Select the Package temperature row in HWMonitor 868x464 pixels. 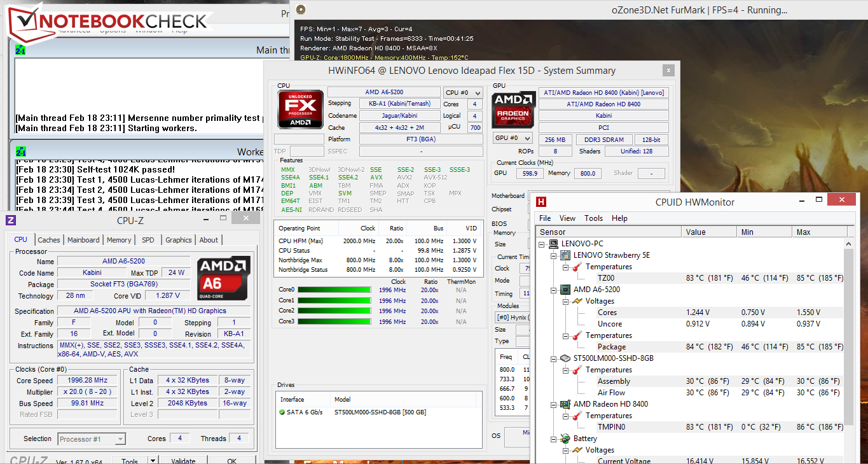tap(690, 347)
